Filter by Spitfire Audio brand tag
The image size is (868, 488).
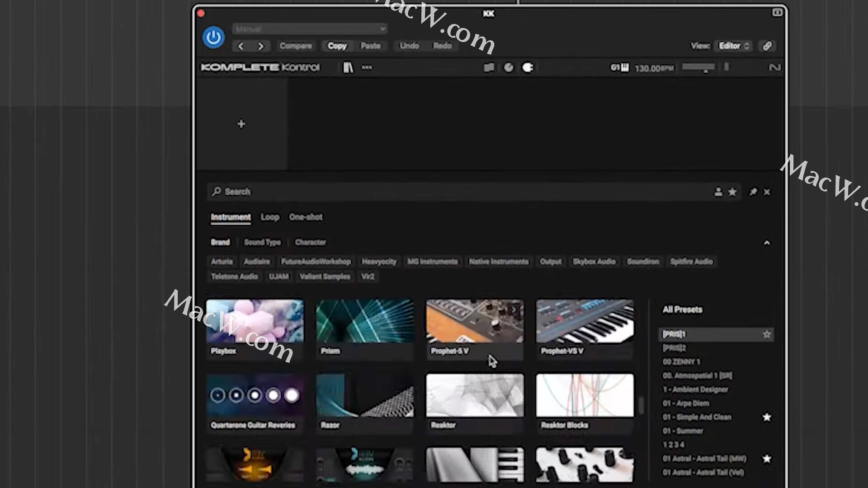pyautogui.click(x=691, y=262)
